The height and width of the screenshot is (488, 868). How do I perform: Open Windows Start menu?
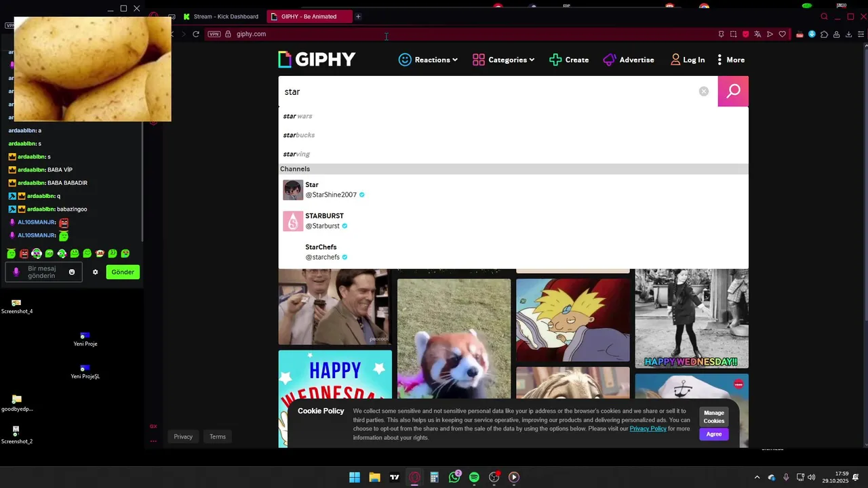pyautogui.click(x=355, y=477)
